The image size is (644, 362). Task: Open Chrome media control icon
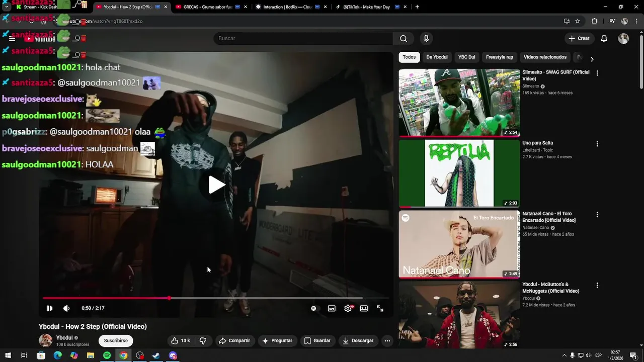point(612,21)
